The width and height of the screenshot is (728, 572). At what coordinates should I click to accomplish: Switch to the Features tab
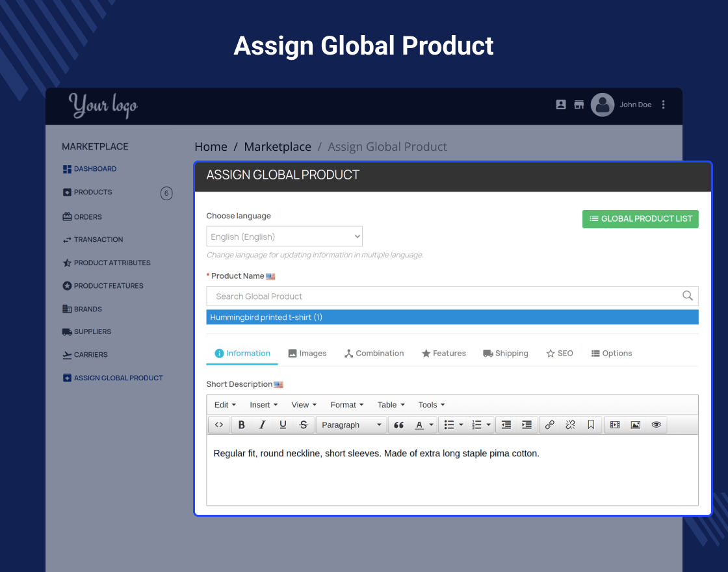pos(444,354)
